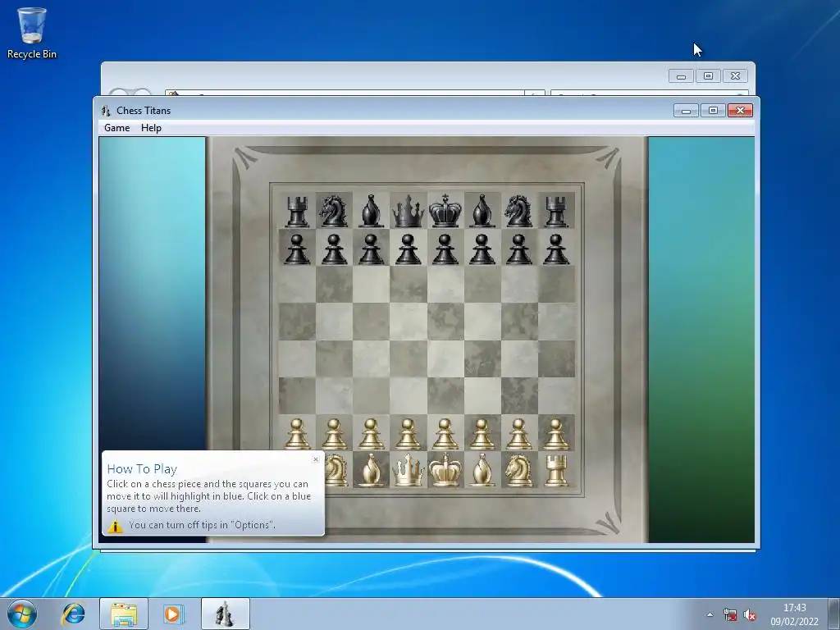Select the white pawn on the a-file

tap(297, 433)
